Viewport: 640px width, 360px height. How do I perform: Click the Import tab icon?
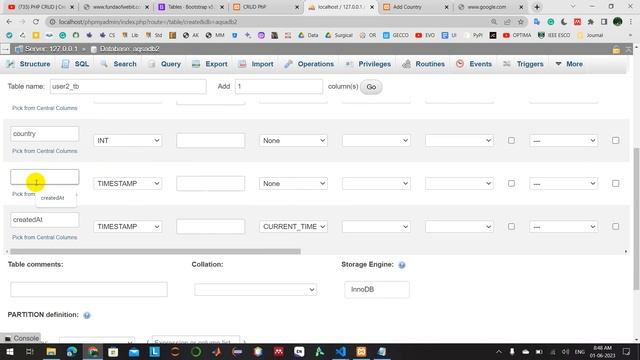tap(242, 64)
